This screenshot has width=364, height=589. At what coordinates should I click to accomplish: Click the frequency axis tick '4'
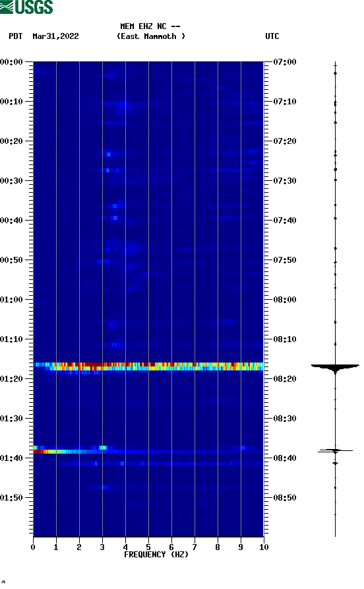click(125, 547)
